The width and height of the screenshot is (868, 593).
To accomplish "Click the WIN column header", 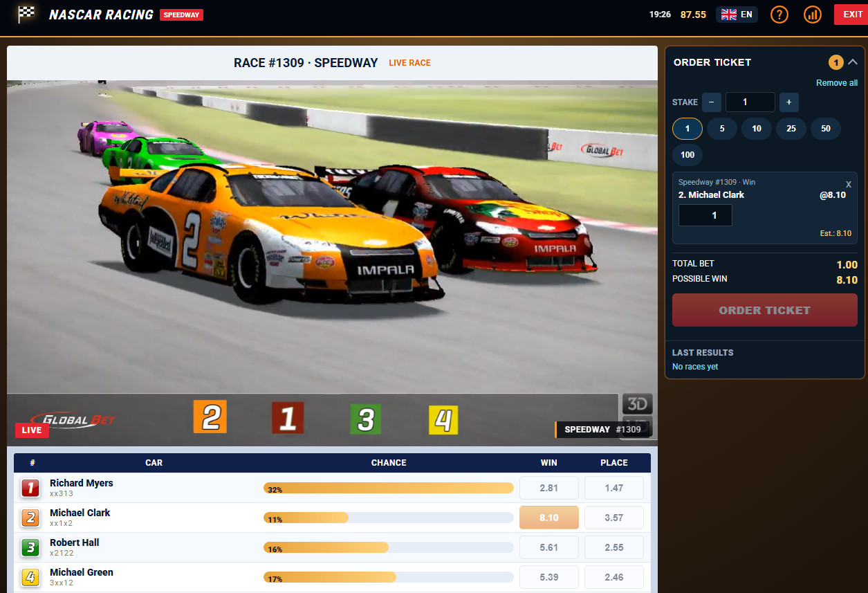I will click(549, 463).
